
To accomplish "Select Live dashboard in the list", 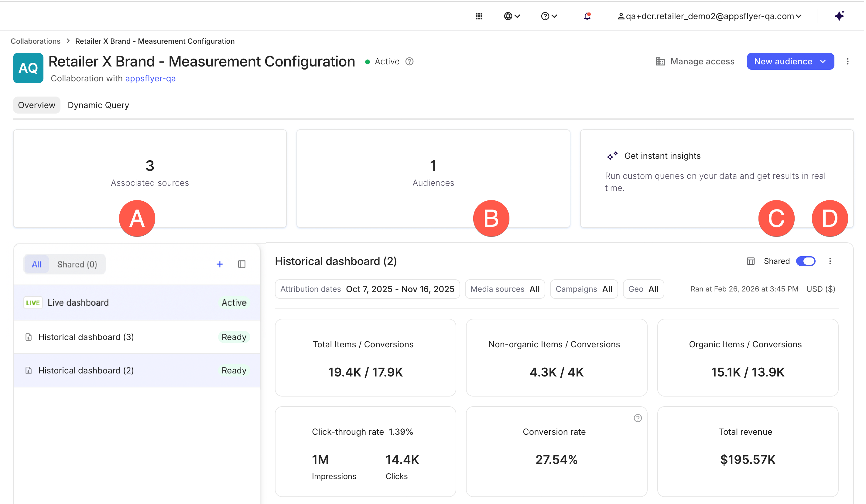I will [137, 303].
